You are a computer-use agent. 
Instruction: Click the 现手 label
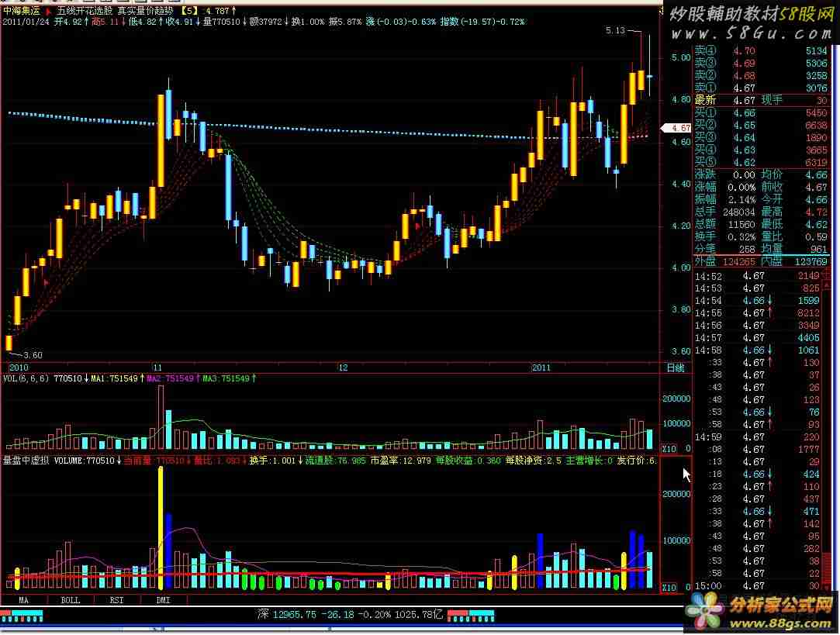click(x=772, y=100)
